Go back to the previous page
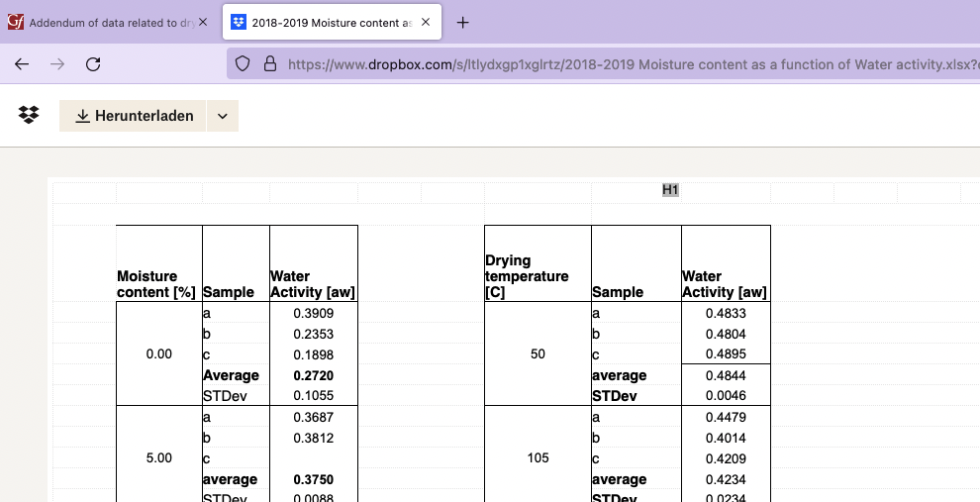This screenshot has height=502, width=980. [x=22, y=63]
